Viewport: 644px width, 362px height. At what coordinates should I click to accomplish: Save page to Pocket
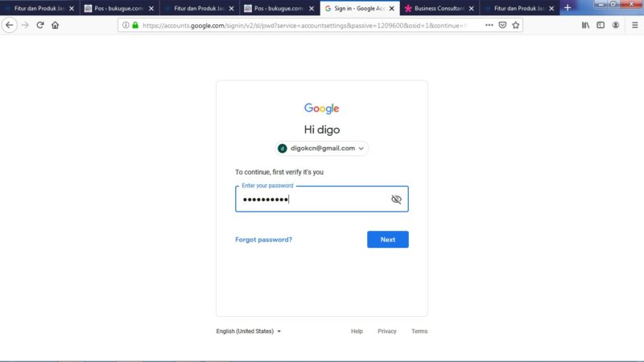(502, 25)
